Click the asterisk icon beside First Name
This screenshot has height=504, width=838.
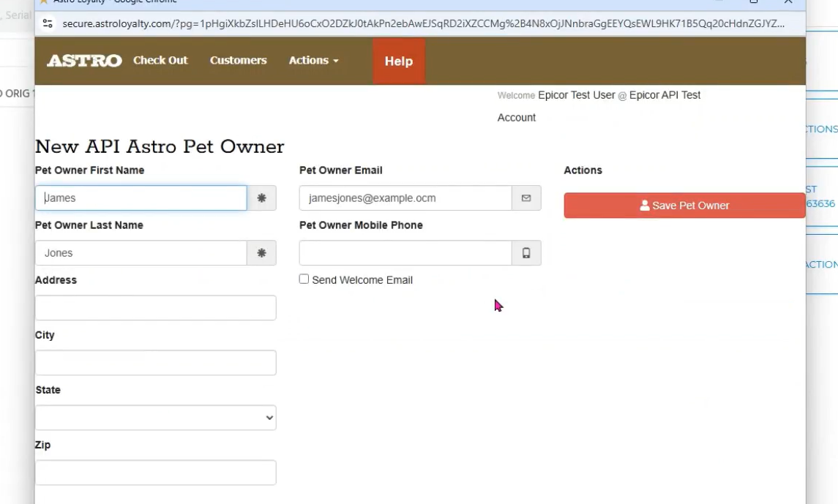tap(261, 198)
